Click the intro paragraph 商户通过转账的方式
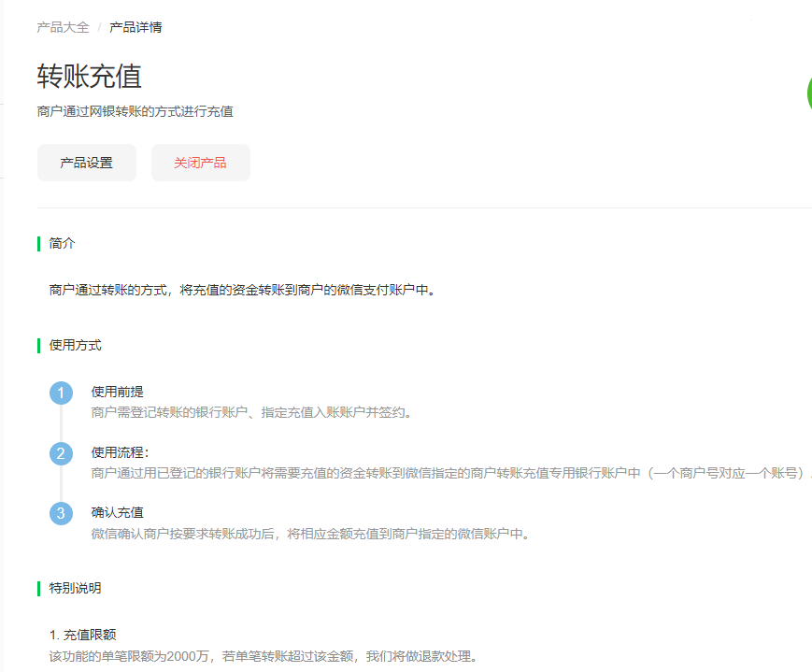This screenshot has height=672, width=812. (x=242, y=290)
